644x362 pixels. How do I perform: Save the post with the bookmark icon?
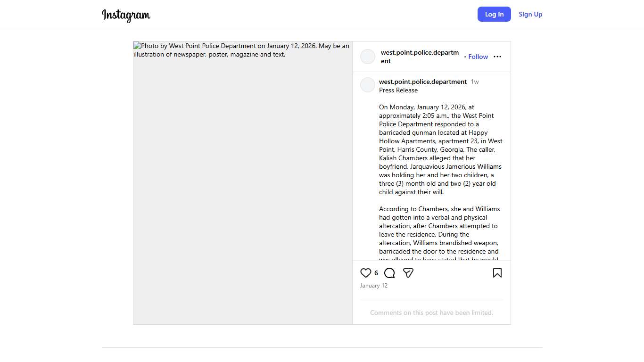click(x=497, y=273)
